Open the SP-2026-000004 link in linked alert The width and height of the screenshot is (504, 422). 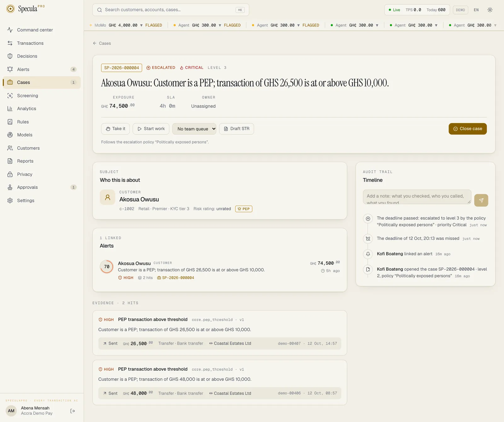coord(175,278)
